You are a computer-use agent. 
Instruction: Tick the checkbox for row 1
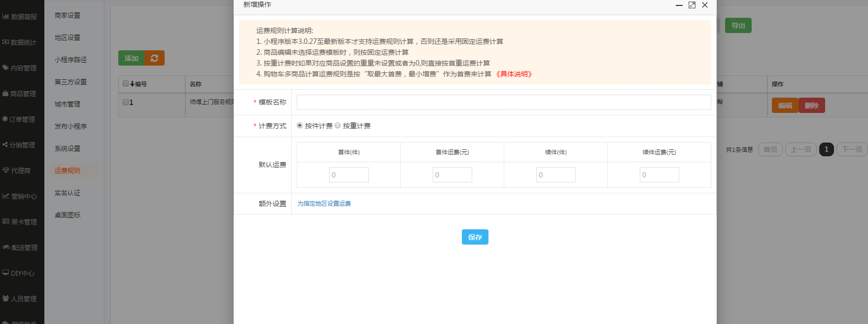click(x=126, y=102)
